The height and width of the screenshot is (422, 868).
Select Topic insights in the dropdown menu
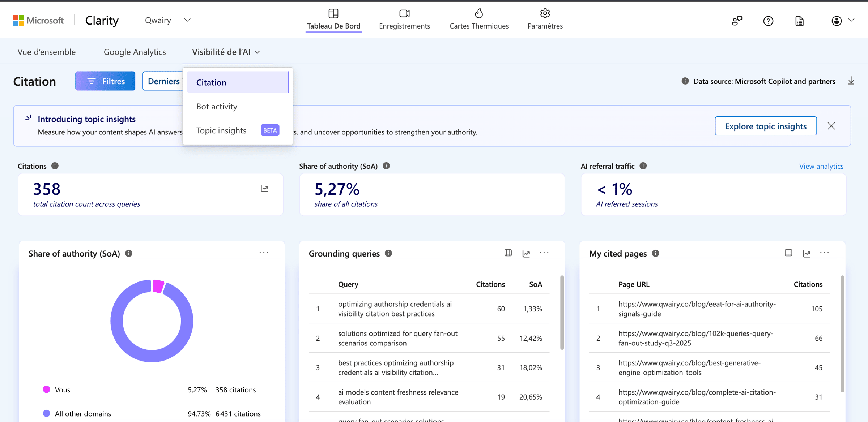(x=238, y=130)
